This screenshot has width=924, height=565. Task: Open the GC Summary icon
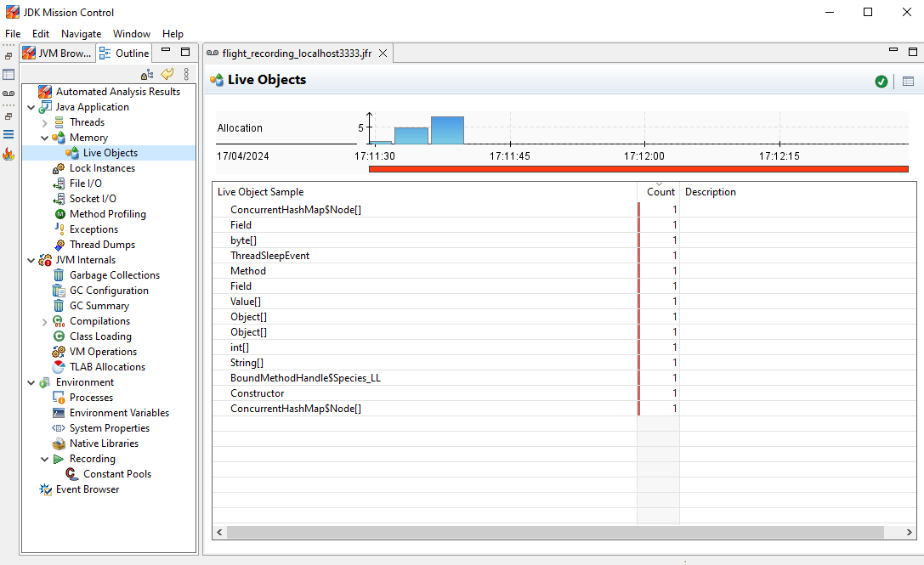click(59, 306)
